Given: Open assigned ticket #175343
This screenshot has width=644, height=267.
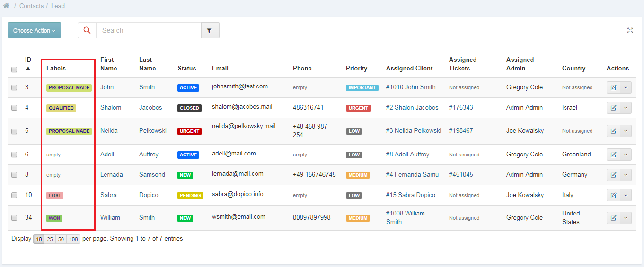Looking at the screenshot, I should pos(461,108).
